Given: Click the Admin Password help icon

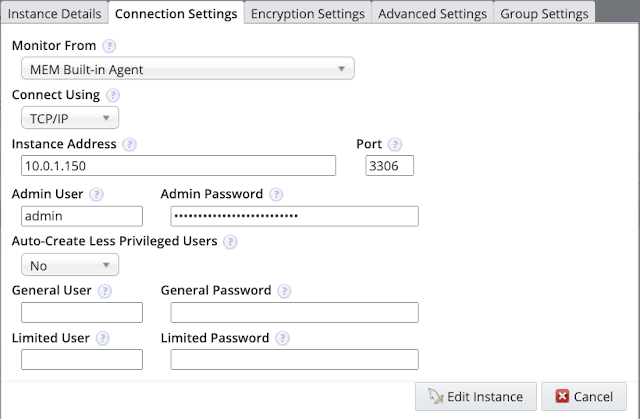Looking at the screenshot, I should pyautogui.click(x=276, y=194).
